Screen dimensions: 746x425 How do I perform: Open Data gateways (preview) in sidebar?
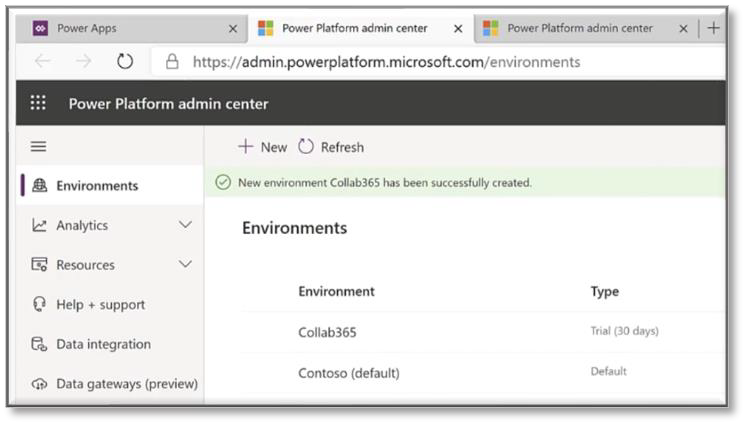pos(110,384)
